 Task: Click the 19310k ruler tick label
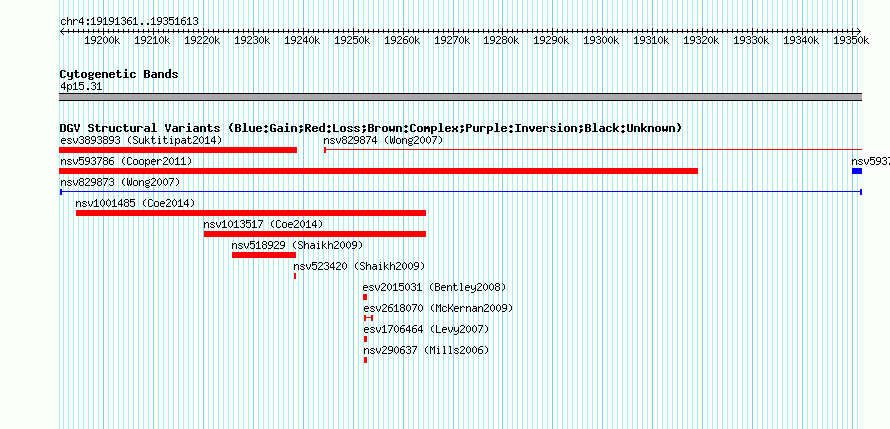(652, 40)
